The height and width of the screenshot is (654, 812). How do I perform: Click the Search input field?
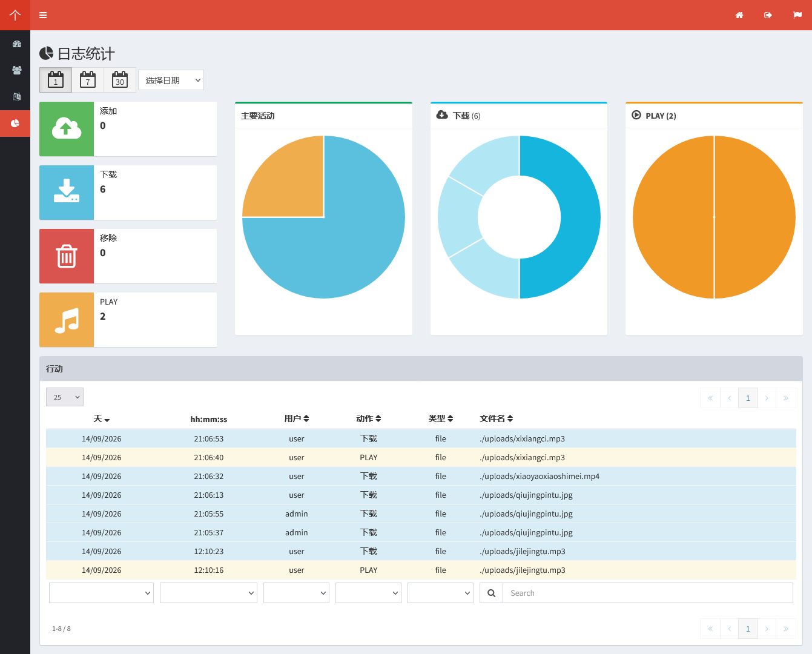tap(648, 593)
